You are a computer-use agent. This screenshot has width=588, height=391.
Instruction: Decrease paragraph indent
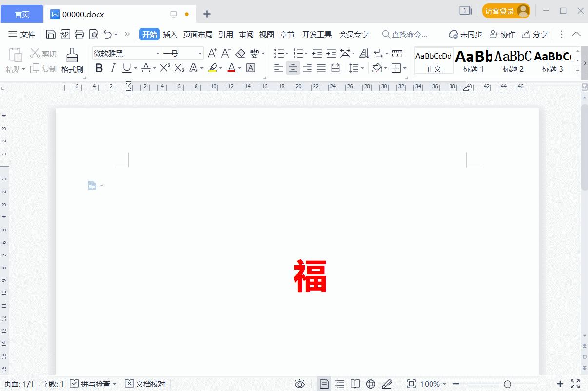tap(317, 53)
